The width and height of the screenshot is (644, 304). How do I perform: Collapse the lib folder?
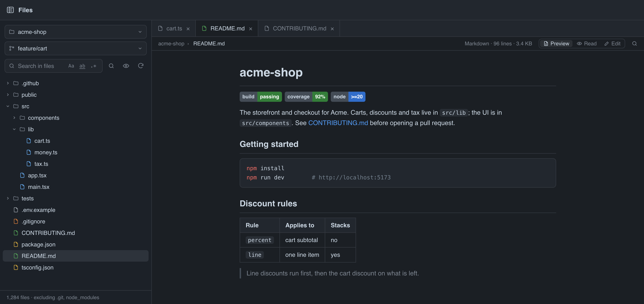click(14, 129)
